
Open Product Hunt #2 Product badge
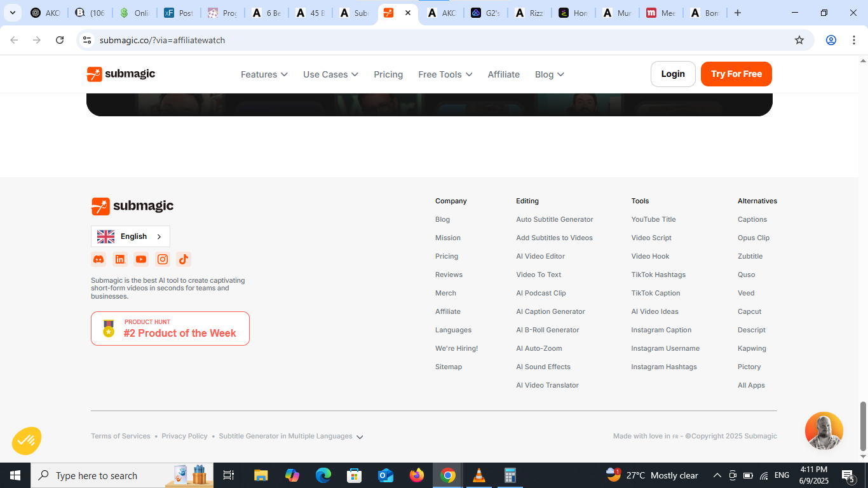click(x=170, y=329)
